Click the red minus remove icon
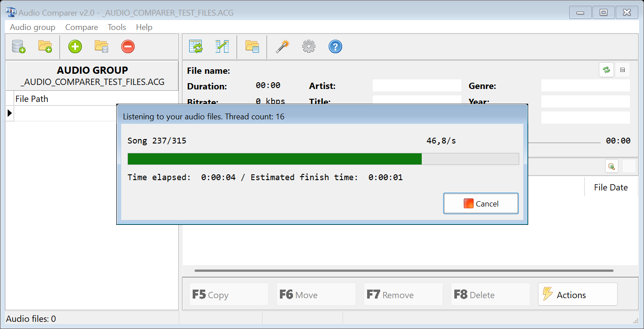 [x=128, y=46]
